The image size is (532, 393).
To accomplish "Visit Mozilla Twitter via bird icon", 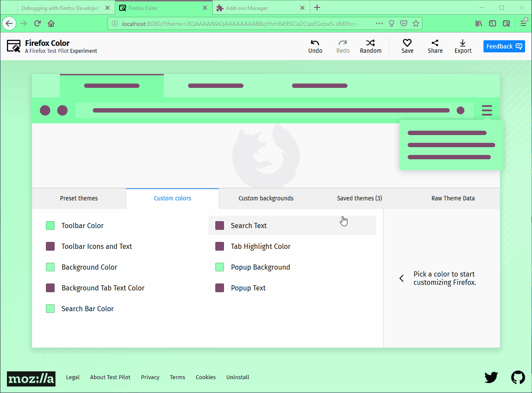I will pos(491,377).
